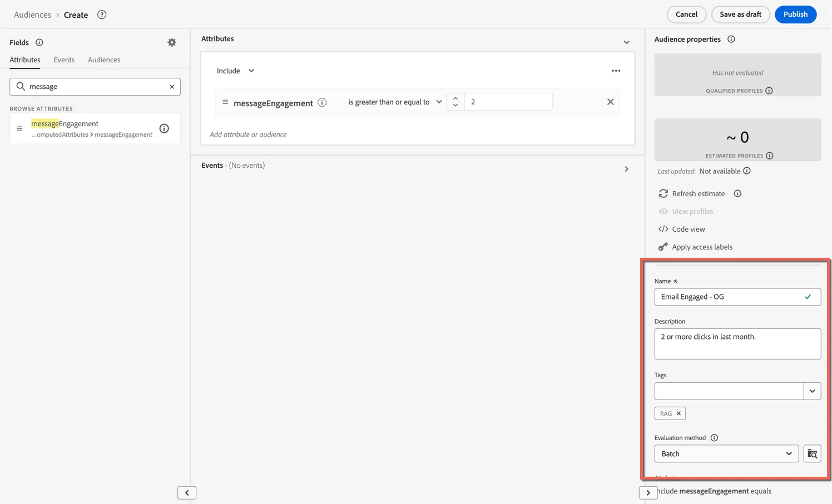The image size is (832, 504).
Task: Expand the Events section
Action: pos(626,169)
